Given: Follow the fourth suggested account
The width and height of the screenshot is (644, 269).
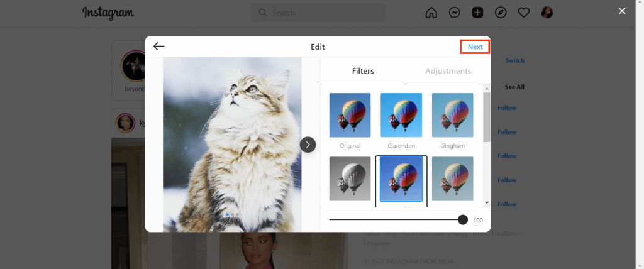Looking at the screenshot, I should pos(507,180).
